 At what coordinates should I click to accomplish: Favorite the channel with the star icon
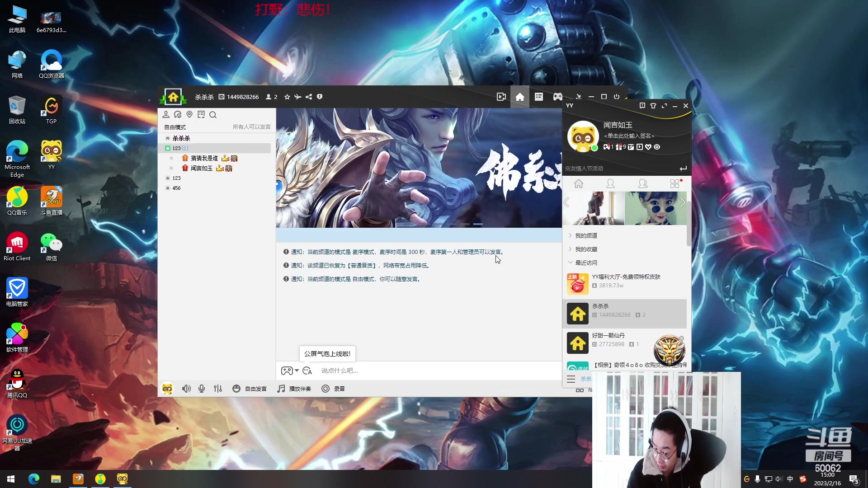[x=287, y=97]
